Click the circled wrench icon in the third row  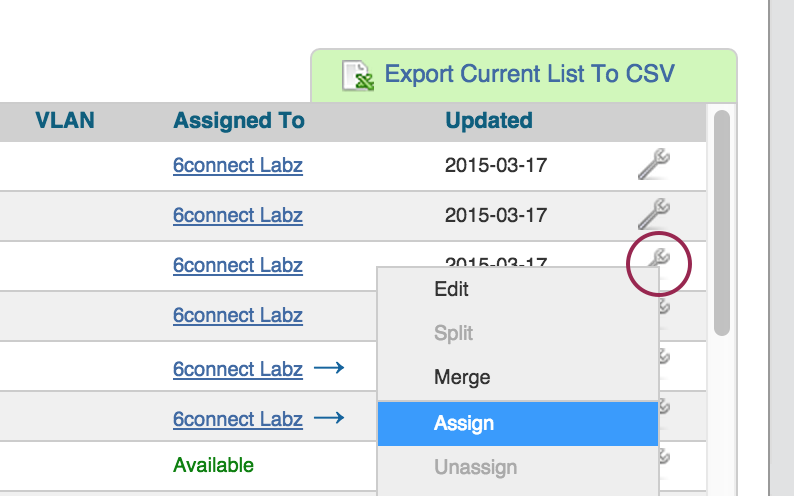click(x=658, y=262)
